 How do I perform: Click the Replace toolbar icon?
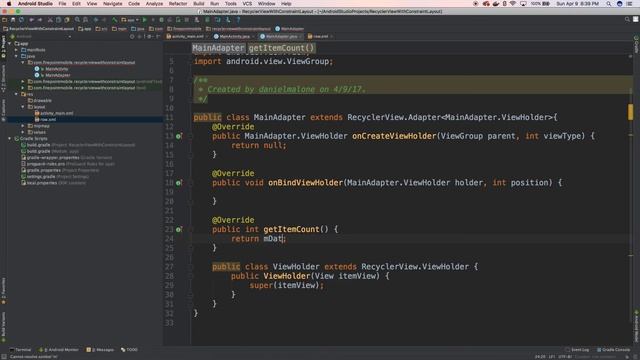point(85,20)
